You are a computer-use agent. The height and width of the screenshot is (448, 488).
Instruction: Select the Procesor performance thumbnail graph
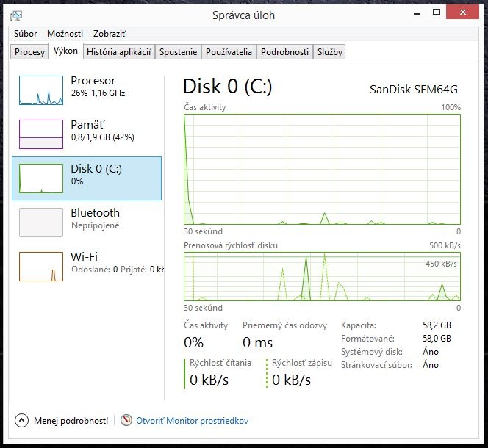click(41, 90)
